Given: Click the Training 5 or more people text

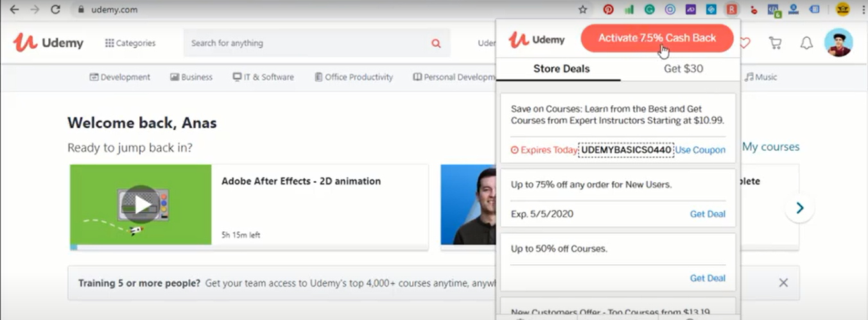Looking at the screenshot, I should tap(139, 283).
